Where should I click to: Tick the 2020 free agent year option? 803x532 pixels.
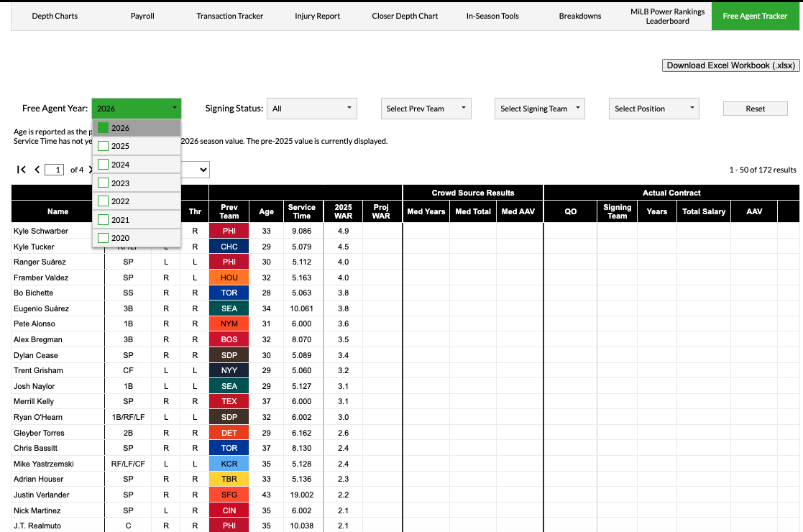coord(103,238)
